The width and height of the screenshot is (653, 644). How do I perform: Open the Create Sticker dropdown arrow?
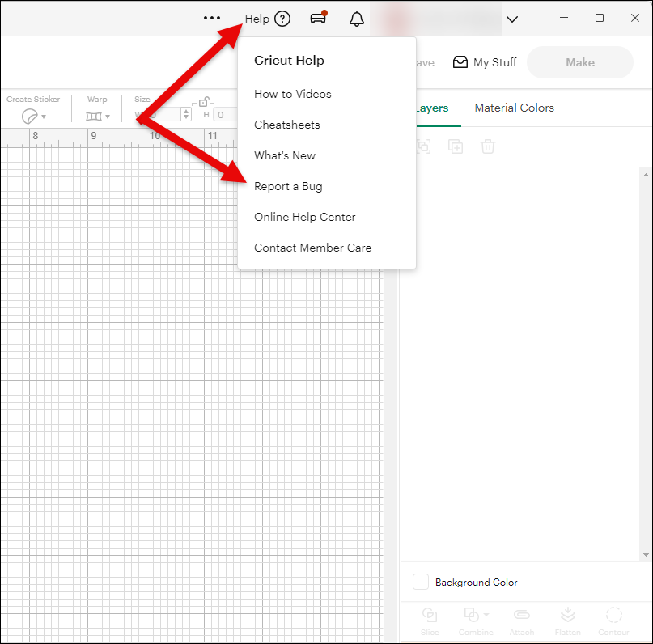43,116
